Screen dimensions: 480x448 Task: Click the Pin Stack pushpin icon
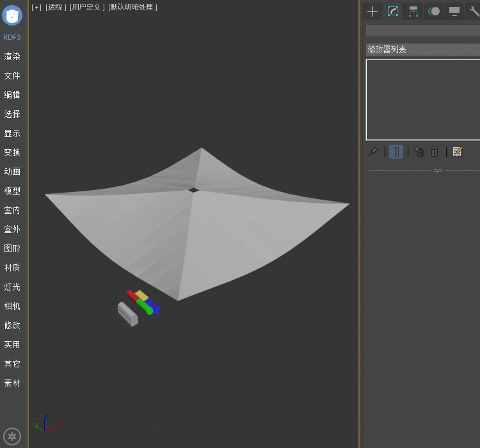pos(373,152)
